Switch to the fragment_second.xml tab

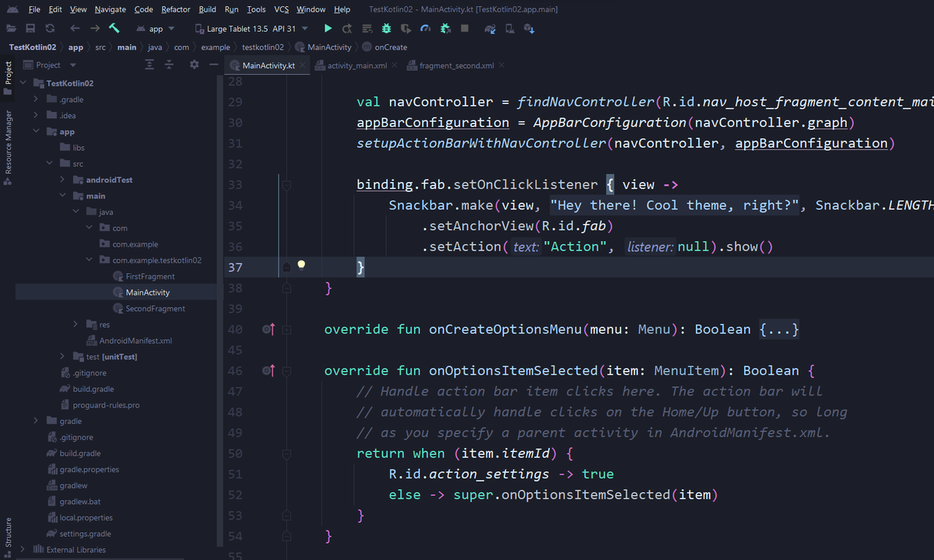pyautogui.click(x=456, y=66)
